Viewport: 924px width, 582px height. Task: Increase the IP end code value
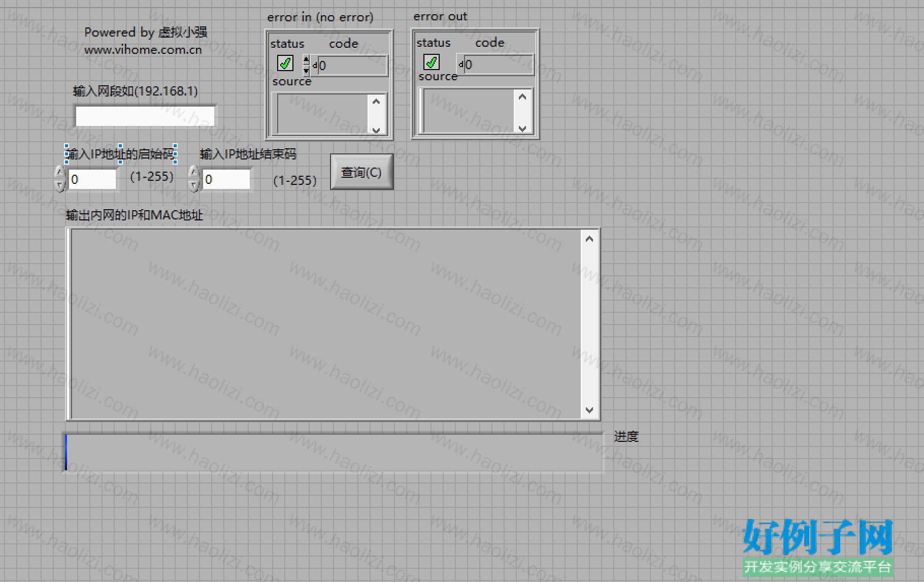click(194, 172)
